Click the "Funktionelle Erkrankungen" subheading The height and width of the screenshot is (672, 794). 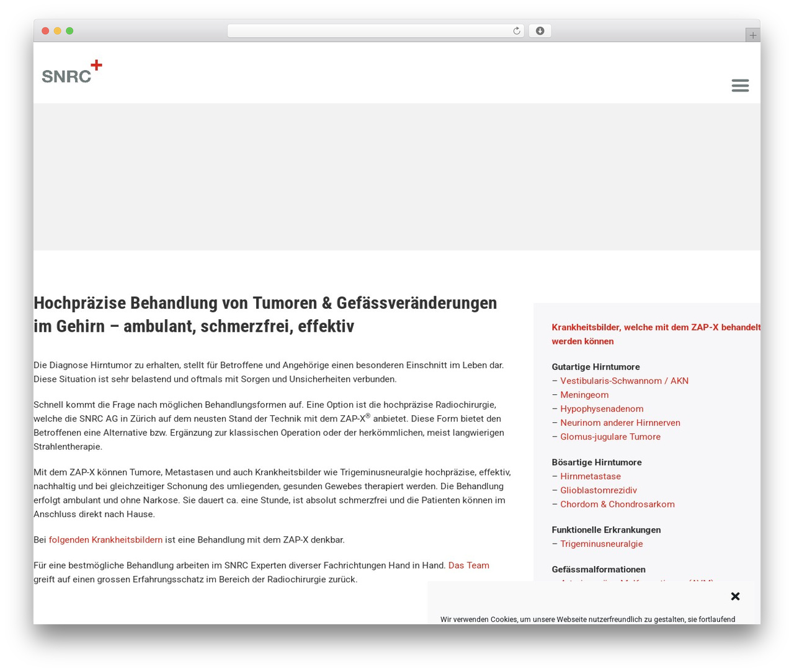click(x=606, y=530)
